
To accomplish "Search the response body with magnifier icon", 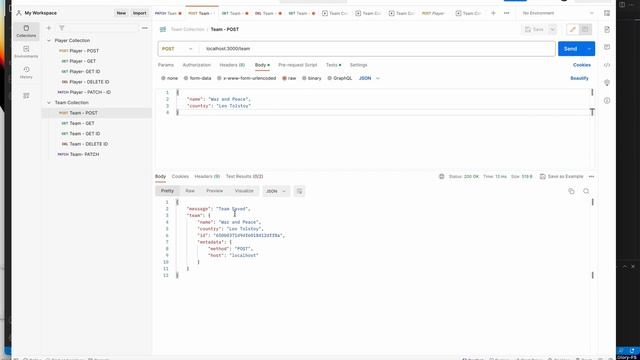I will pos(586,191).
